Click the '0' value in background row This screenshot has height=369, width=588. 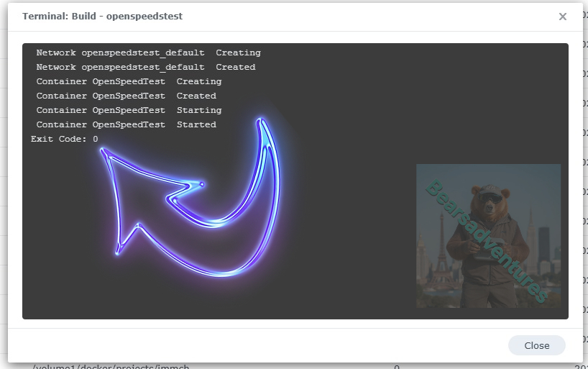point(396,367)
